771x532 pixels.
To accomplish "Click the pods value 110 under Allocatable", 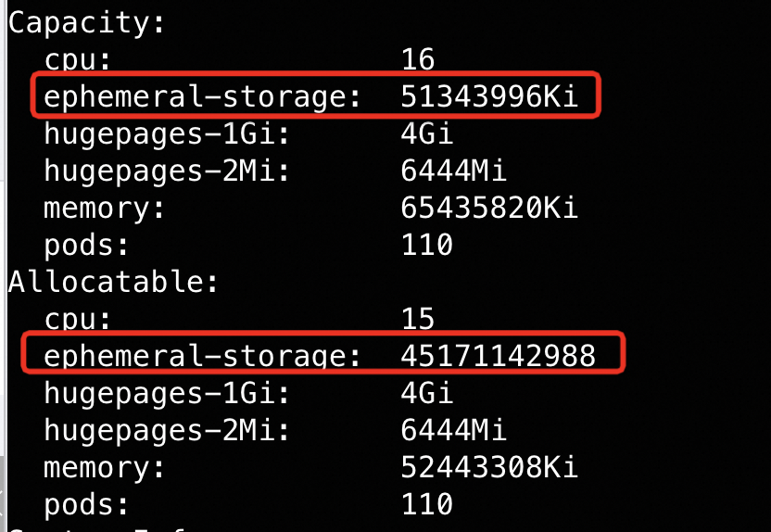I will 427,503.
